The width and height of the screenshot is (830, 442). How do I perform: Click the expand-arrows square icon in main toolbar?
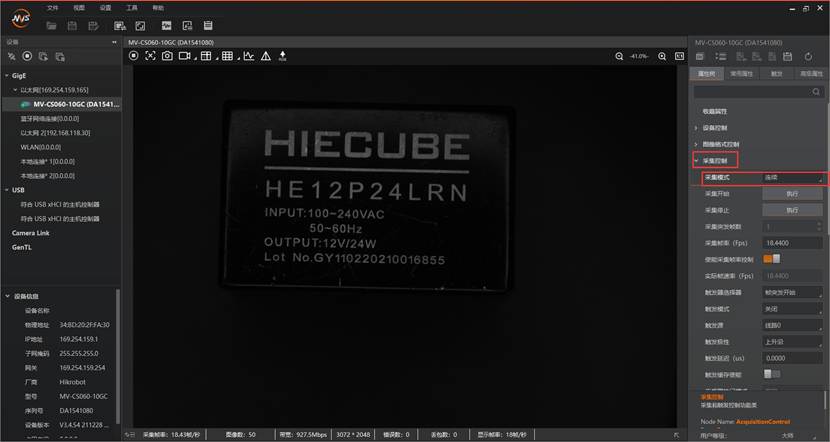(x=140, y=25)
